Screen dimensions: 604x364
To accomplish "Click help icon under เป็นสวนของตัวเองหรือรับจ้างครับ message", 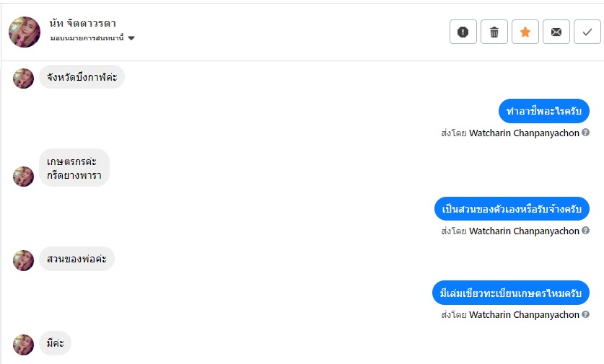I will click(x=586, y=231).
